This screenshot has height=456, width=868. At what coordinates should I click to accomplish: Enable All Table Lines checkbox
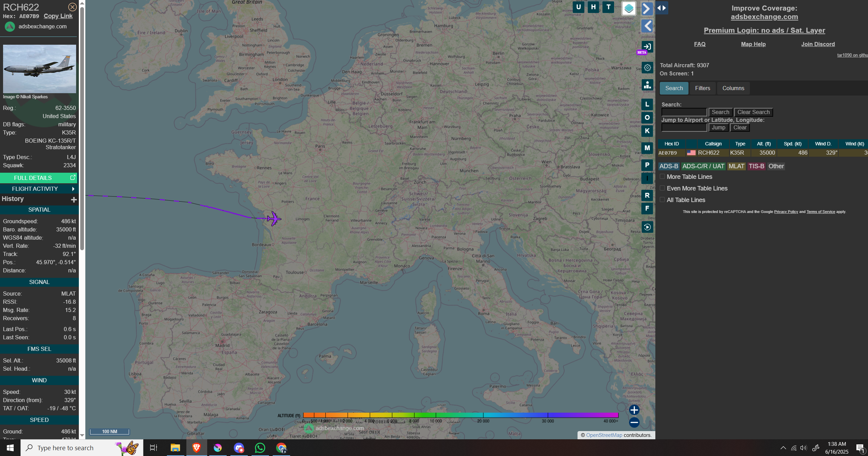[662, 200]
